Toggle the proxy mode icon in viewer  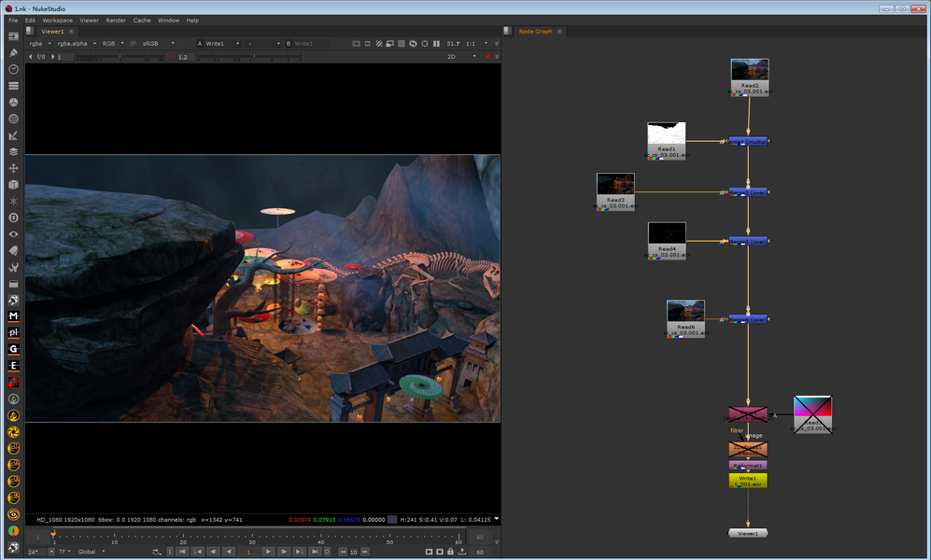point(390,43)
